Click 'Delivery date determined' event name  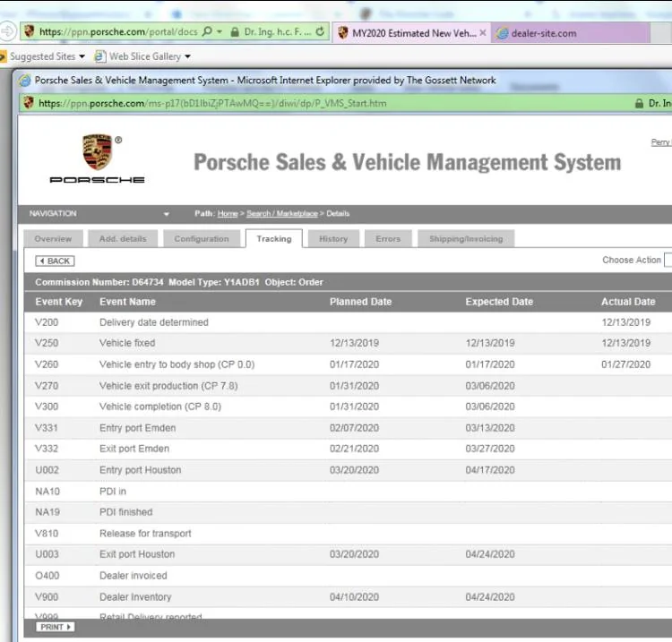coord(154,322)
